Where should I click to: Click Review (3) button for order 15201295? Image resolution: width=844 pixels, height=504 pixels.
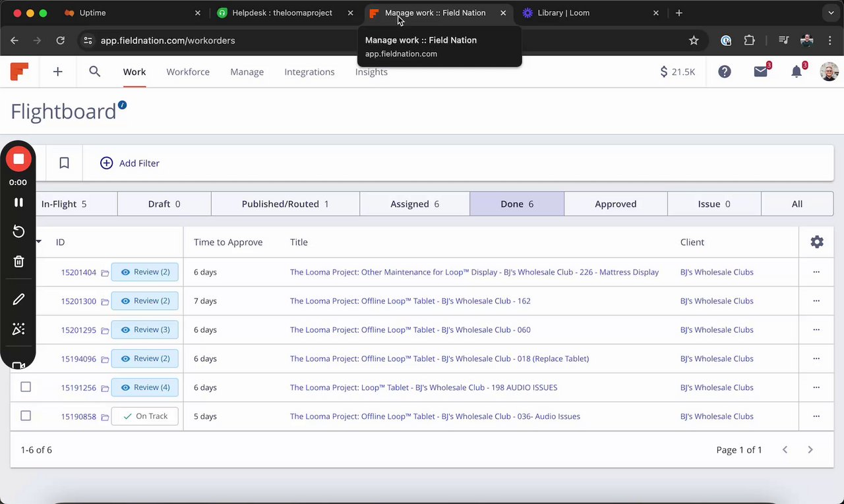pos(145,330)
